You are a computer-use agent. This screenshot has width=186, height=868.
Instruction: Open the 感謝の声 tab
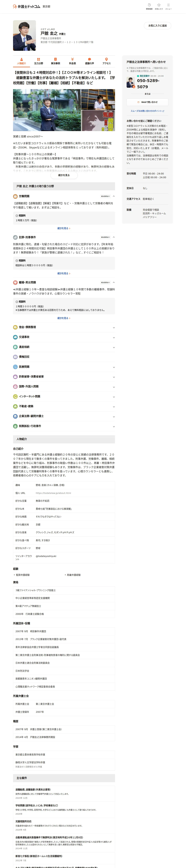point(90,61)
